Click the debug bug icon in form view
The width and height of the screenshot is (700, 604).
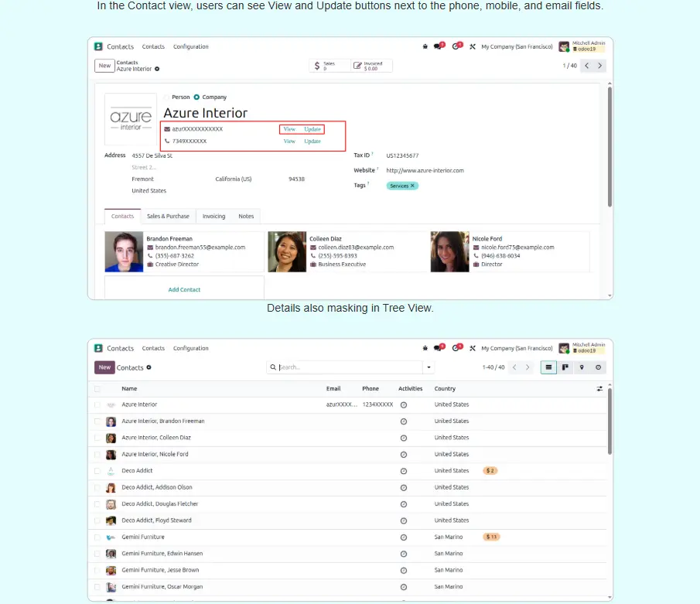click(425, 46)
